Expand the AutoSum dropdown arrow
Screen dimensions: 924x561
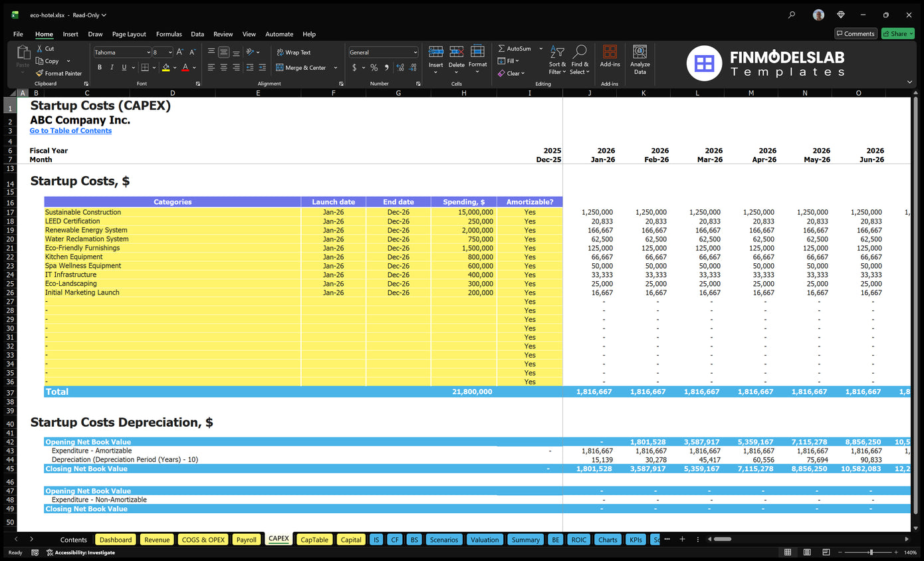(x=540, y=49)
